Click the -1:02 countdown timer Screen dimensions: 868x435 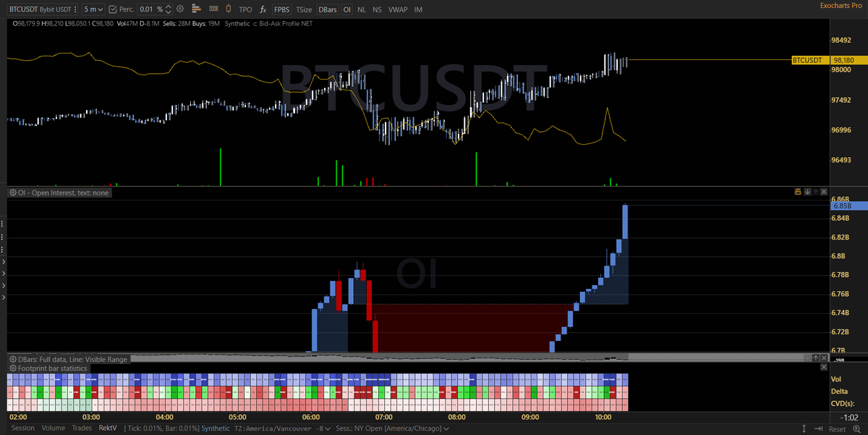click(849, 418)
